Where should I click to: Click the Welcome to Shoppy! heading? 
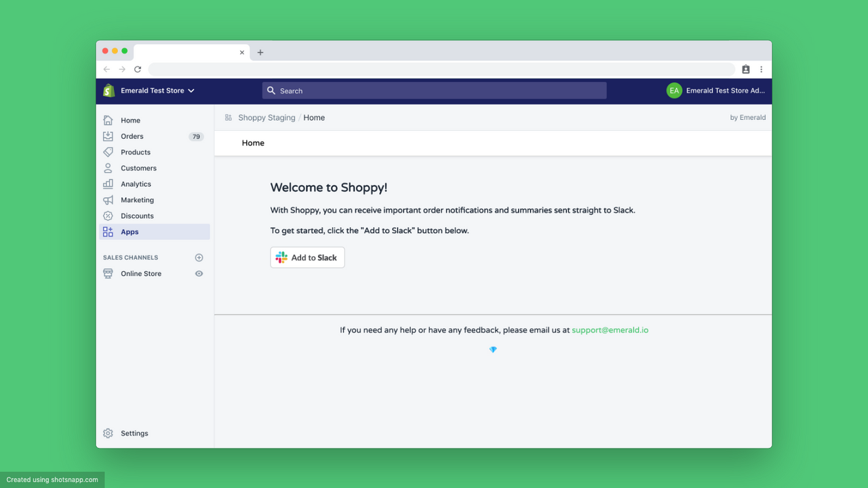point(329,188)
